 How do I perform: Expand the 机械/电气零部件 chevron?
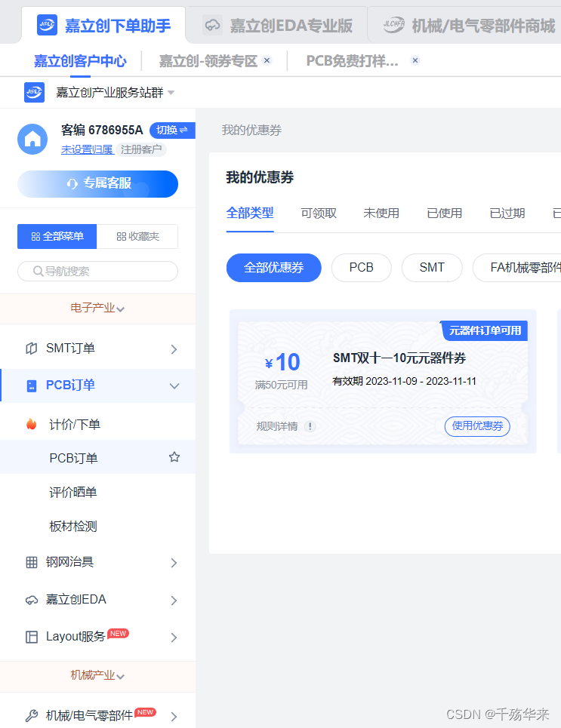(x=174, y=717)
